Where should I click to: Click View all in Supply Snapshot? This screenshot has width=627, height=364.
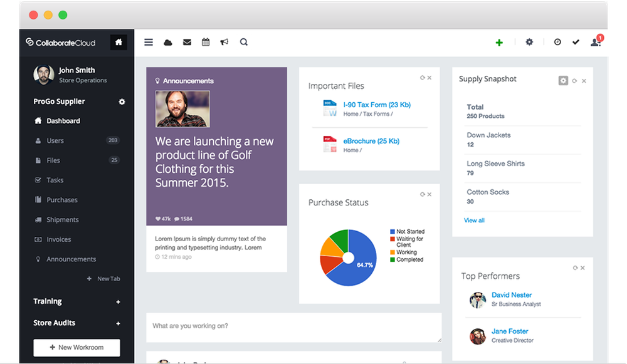tap(474, 220)
